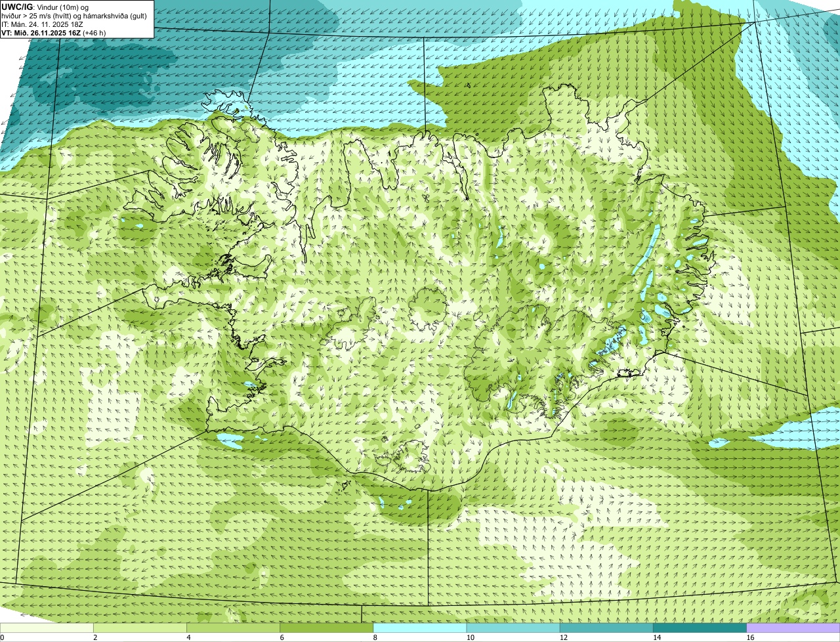Click the 'VT: Mið. 26.11.2025 16Z (+46 h)' line
The width and height of the screenshot is (840, 642).
click(54, 33)
